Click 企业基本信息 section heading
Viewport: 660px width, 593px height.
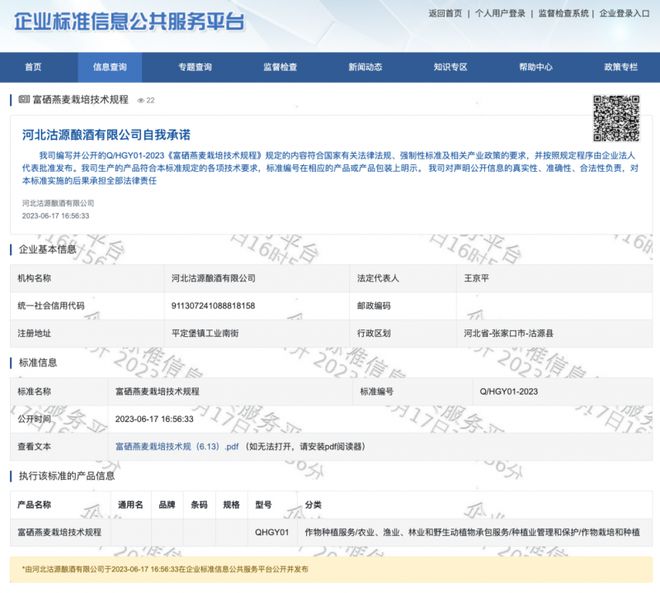pyautogui.click(x=47, y=250)
